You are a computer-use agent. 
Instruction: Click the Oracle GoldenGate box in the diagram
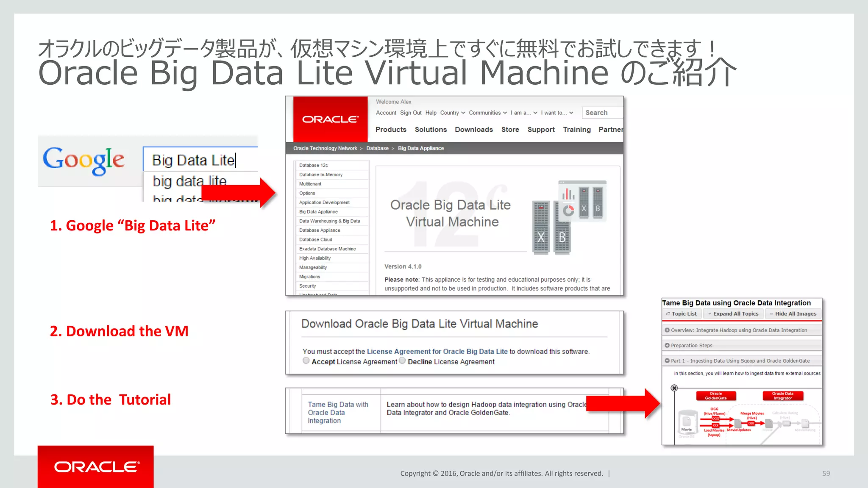[x=716, y=396]
